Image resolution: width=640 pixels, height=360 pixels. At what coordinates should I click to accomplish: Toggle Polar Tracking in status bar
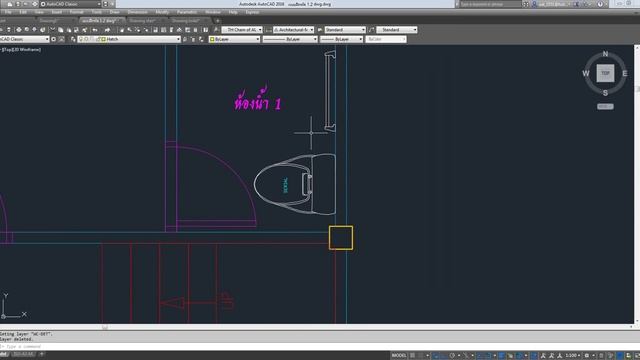tap(452, 356)
